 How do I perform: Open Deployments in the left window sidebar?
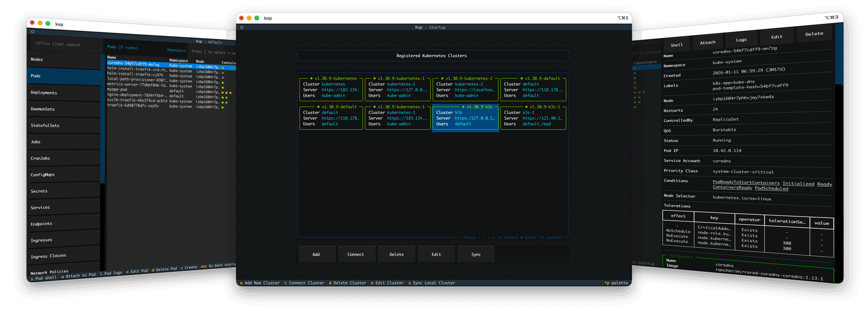tap(64, 93)
